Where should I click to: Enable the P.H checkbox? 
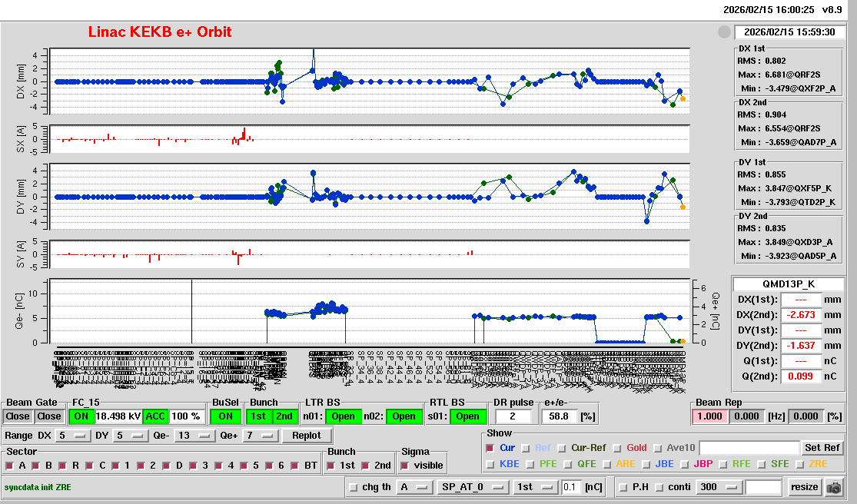pos(623,487)
